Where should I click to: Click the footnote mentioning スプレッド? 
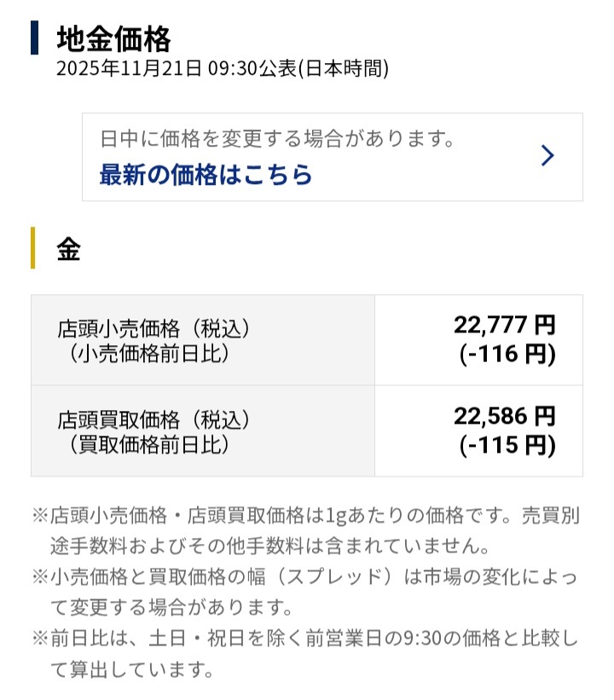pos(307,592)
